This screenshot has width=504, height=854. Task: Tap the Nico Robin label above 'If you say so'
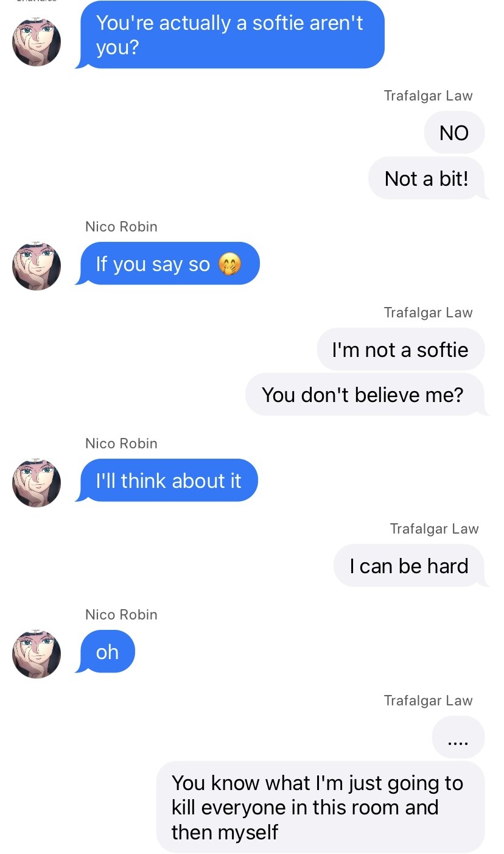point(121,227)
